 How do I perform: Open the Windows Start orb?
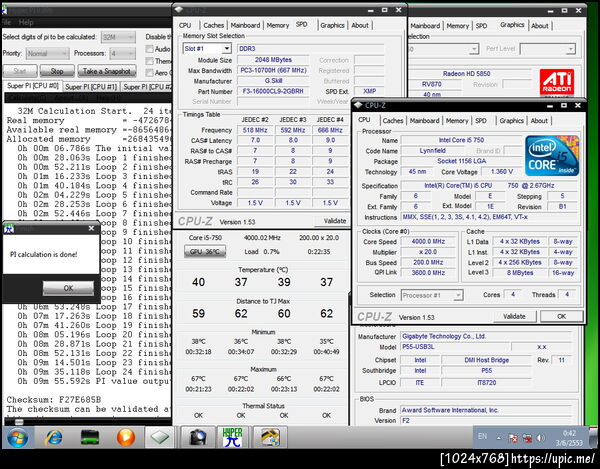[x=17, y=437]
